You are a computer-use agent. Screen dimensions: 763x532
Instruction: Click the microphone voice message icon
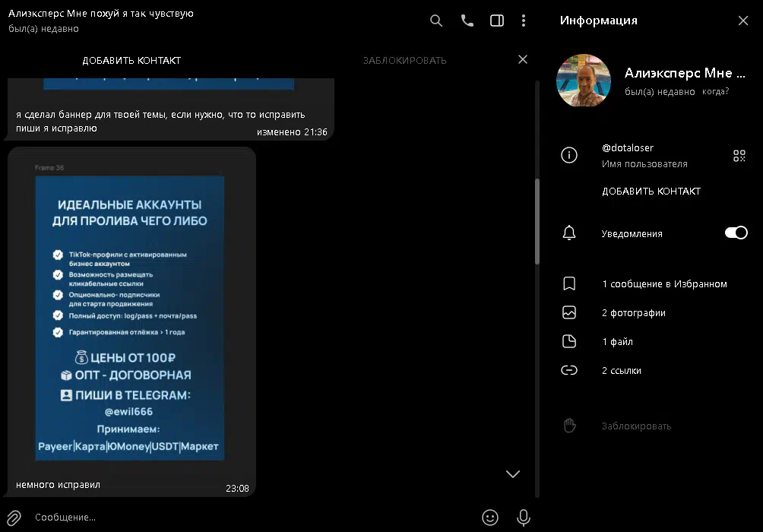(524, 518)
